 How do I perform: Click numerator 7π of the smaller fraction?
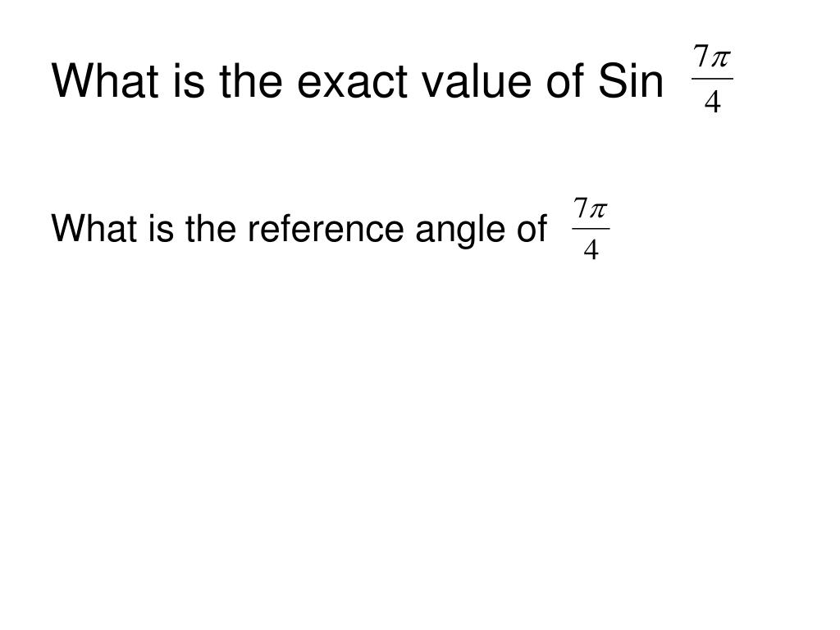(x=591, y=208)
